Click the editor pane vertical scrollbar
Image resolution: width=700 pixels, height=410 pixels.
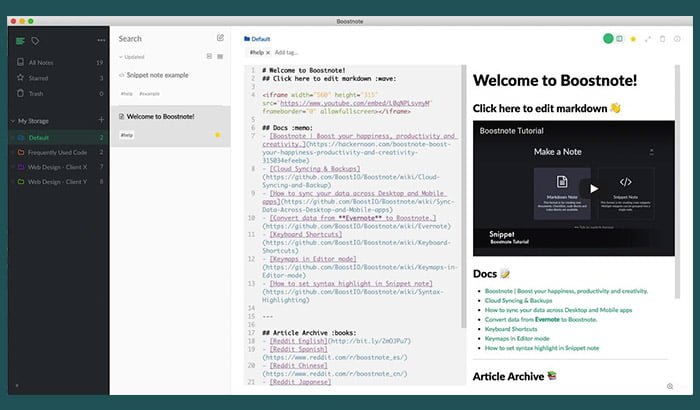click(464, 197)
